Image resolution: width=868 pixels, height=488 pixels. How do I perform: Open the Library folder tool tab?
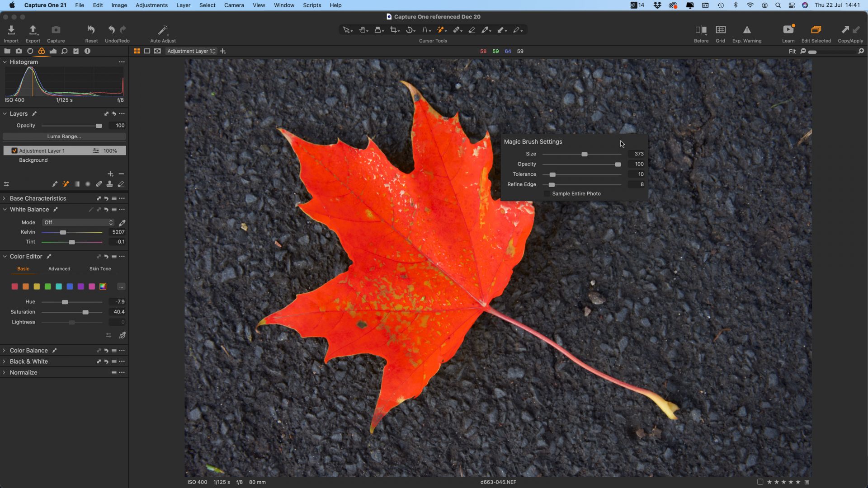[7, 51]
